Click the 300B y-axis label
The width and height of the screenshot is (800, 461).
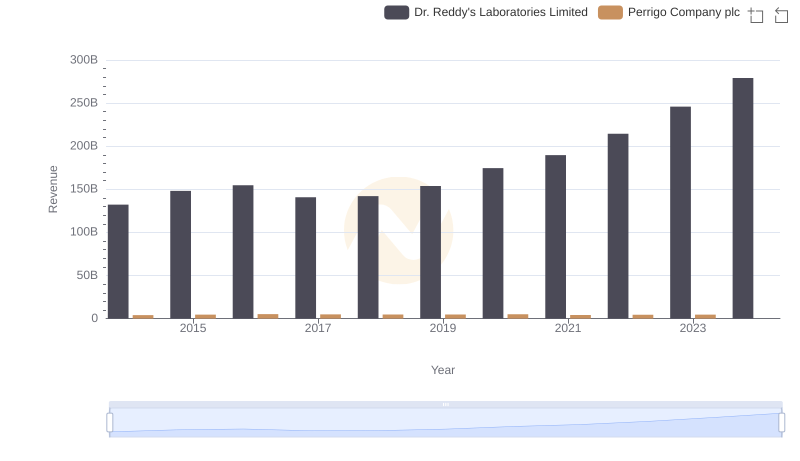click(84, 60)
